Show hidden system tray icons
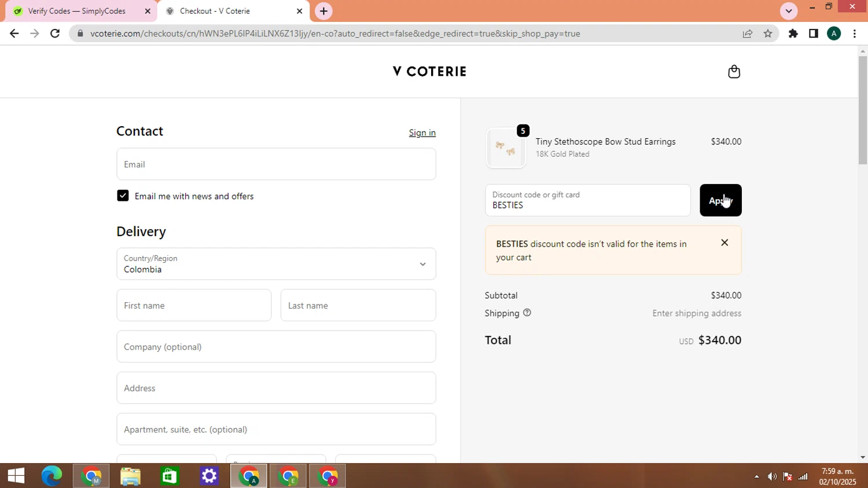The image size is (868, 488). [x=756, y=476]
